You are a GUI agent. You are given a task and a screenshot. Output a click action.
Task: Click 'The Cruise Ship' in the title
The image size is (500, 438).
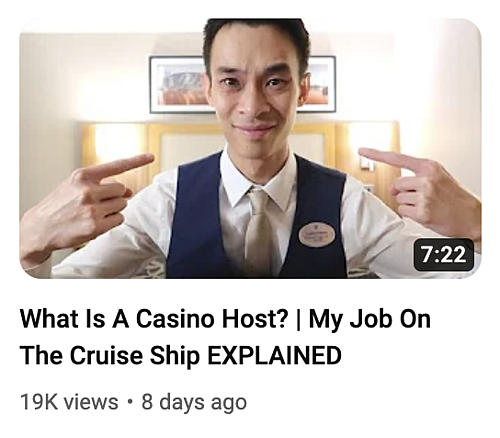pyautogui.click(x=110, y=356)
